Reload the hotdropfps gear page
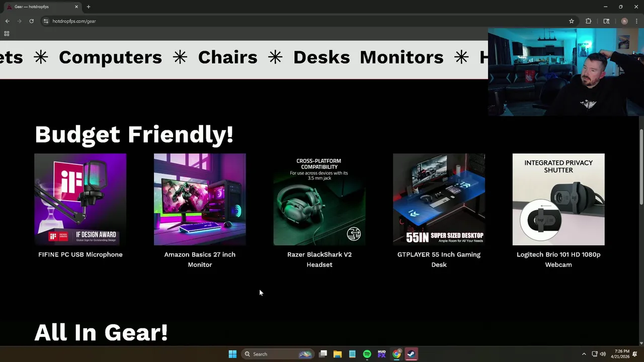644x362 pixels. (x=31, y=21)
